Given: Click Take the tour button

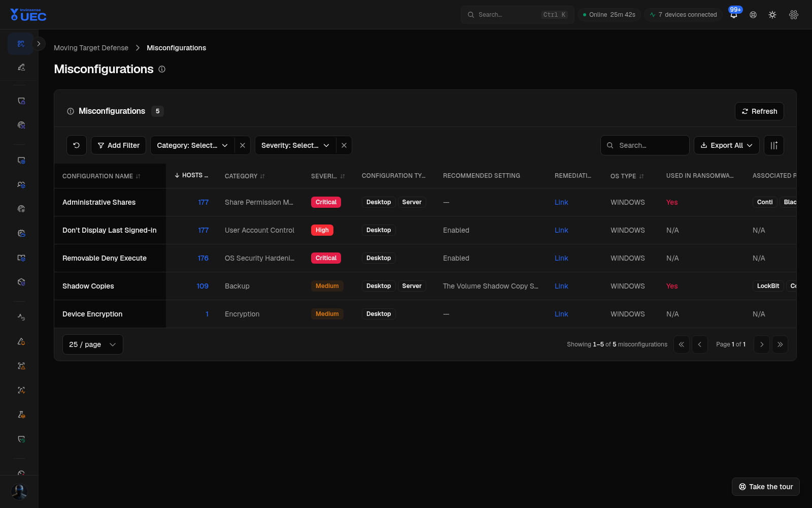Looking at the screenshot, I should [766, 487].
